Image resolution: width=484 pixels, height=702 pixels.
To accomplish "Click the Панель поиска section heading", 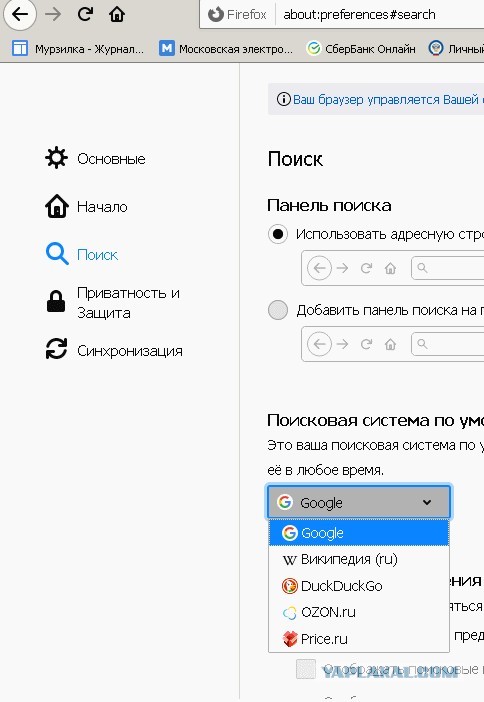I will pos(329,205).
